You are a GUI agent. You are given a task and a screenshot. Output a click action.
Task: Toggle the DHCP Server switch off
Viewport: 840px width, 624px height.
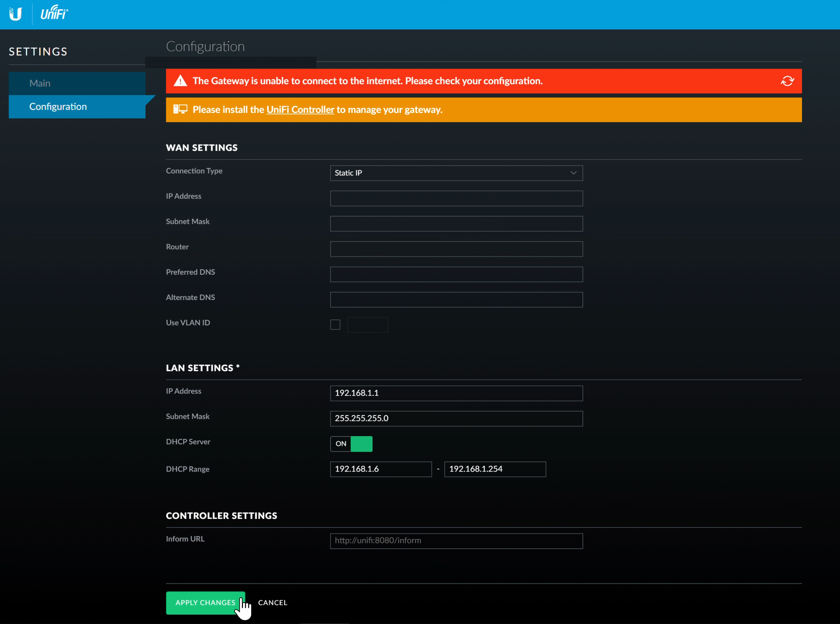click(x=351, y=444)
